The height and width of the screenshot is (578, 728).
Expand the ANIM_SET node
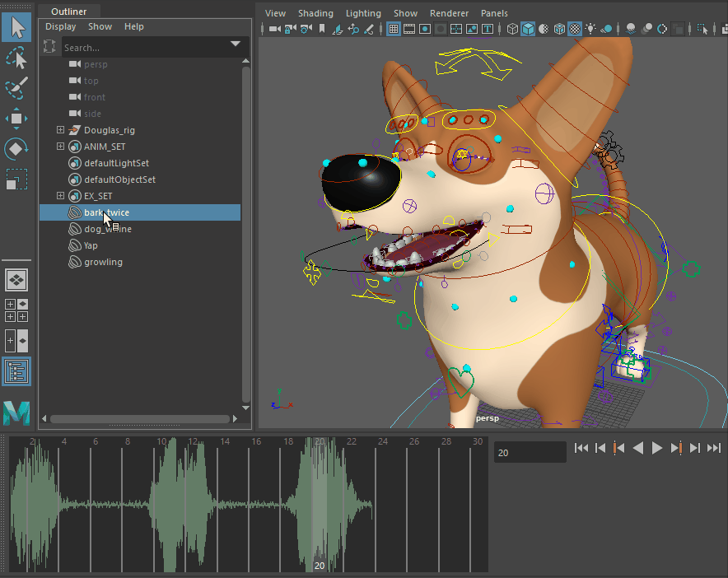coord(60,147)
